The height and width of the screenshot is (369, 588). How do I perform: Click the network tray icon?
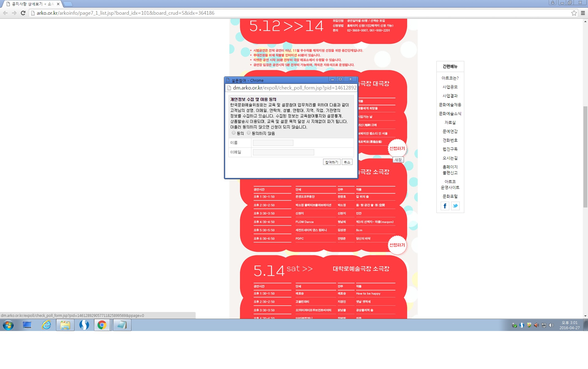(x=544, y=325)
